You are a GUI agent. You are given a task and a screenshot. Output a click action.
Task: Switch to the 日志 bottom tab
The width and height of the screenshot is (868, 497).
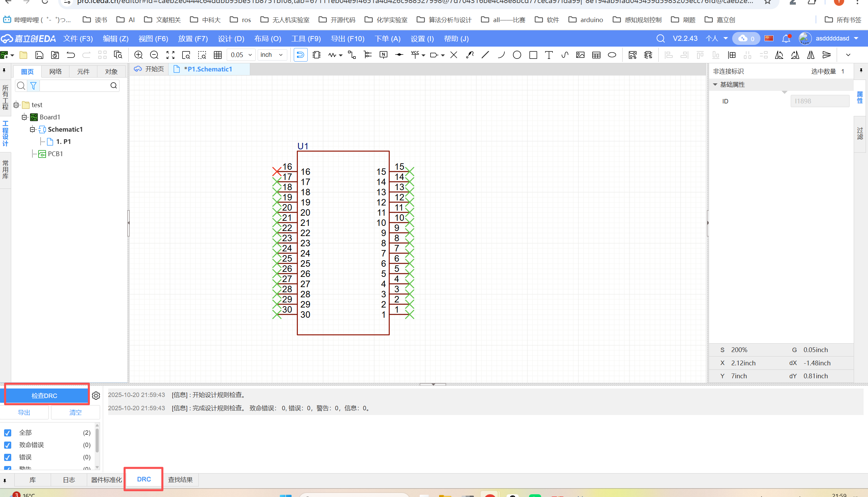pyautogui.click(x=69, y=480)
